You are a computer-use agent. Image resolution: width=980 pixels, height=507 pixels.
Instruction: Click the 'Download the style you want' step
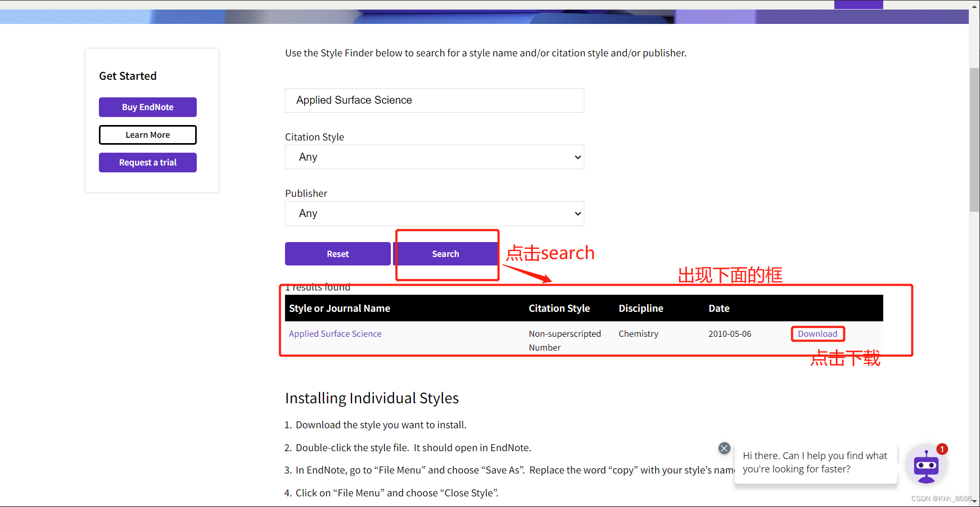[381, 425]
